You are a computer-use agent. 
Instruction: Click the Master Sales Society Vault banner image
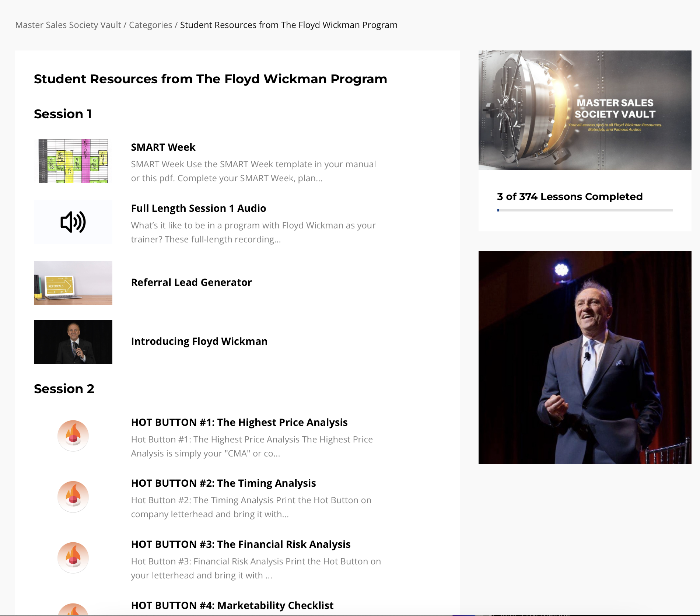coord(585,110)
